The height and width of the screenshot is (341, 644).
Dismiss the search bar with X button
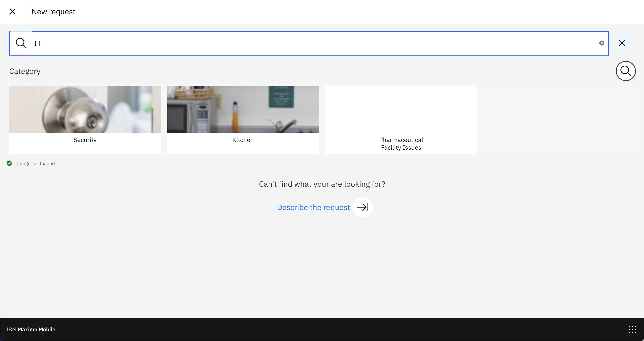622,43
